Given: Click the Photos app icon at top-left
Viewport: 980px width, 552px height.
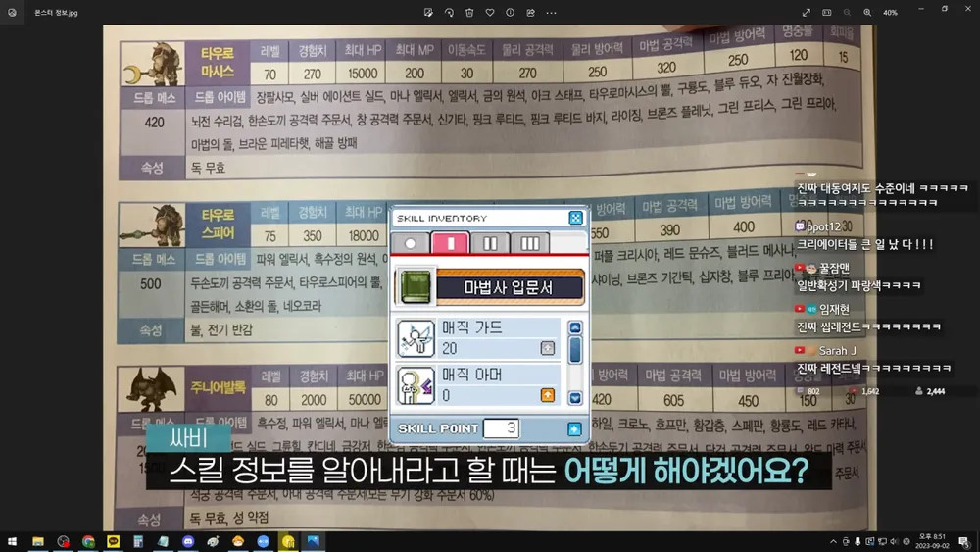Looking at the screenshot, I should pos(12,13).
